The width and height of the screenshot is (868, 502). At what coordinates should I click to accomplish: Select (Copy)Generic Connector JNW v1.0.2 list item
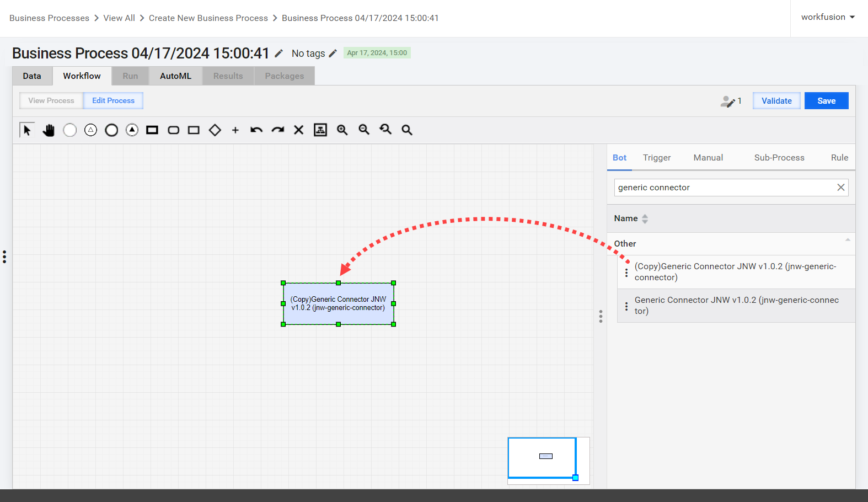click(736, 272)
